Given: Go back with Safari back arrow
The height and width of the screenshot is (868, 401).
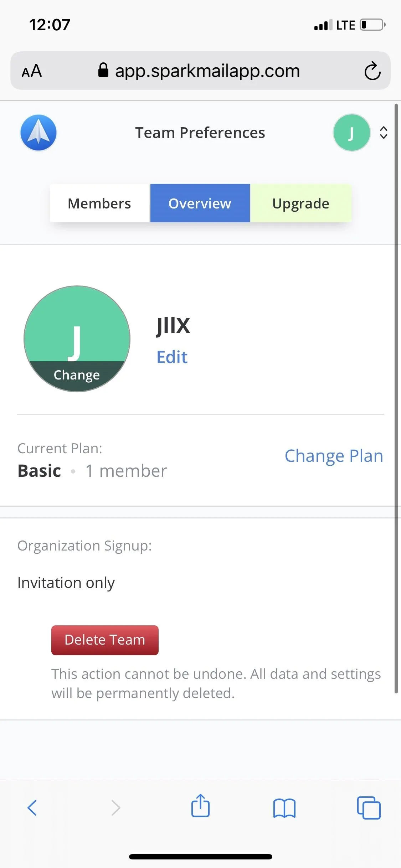Looking at the screenshot, I should pyautogui.click(x=32, y=807).
